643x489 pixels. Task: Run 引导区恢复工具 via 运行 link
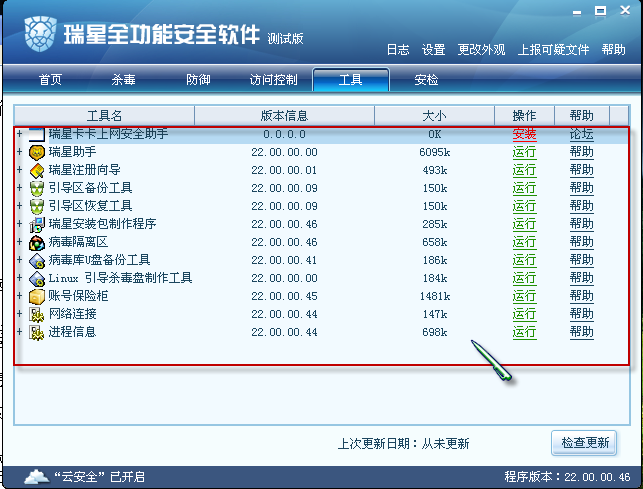524,206
